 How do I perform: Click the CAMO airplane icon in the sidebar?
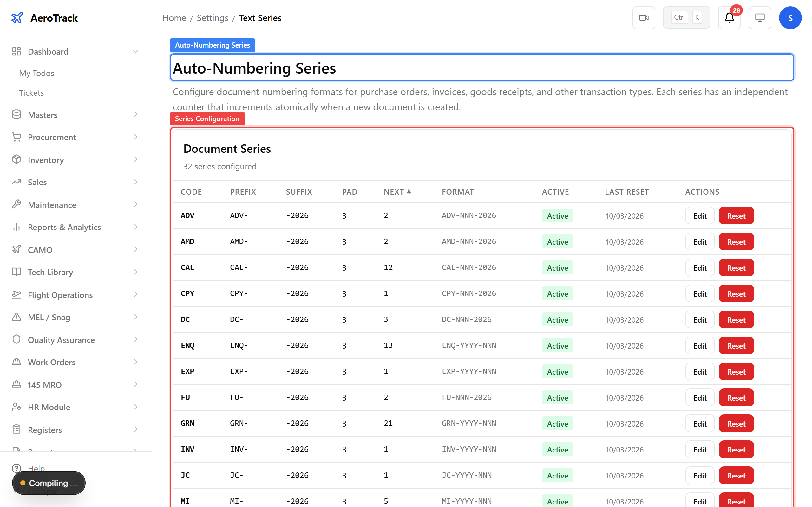tap(16, 249)
